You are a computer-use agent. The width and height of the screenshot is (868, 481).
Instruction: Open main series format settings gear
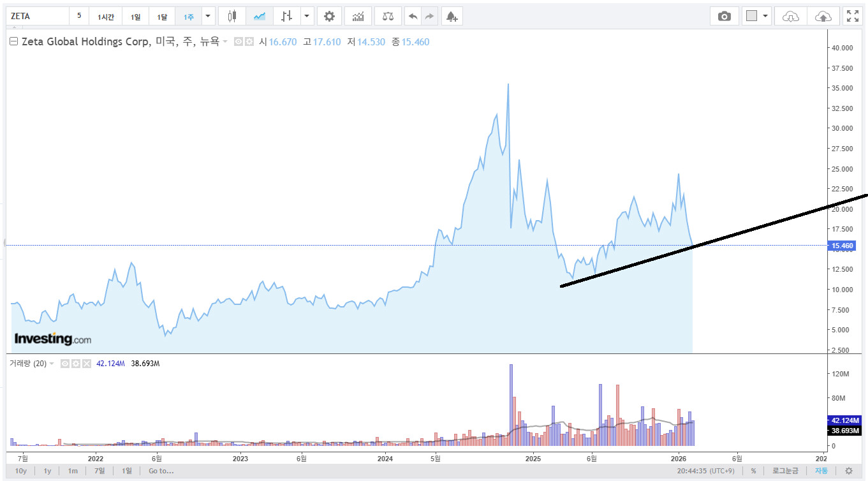click(249, 42)
